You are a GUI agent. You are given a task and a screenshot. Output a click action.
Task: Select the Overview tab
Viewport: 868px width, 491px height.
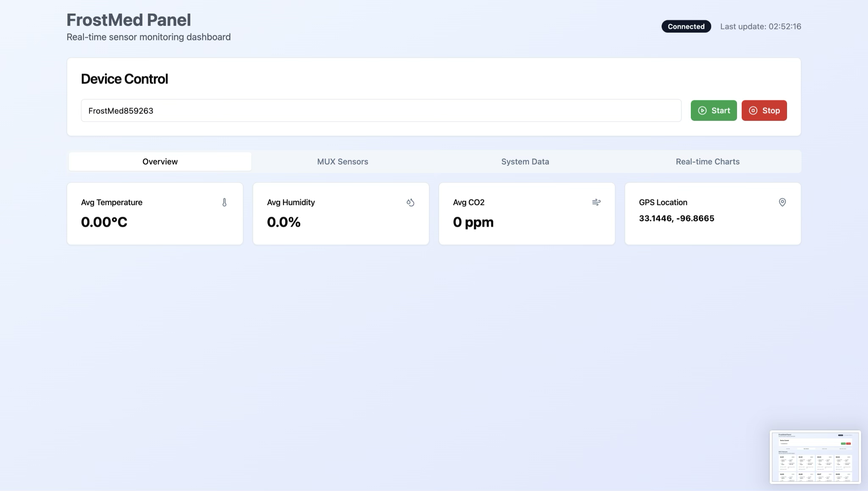coord(160,162)
